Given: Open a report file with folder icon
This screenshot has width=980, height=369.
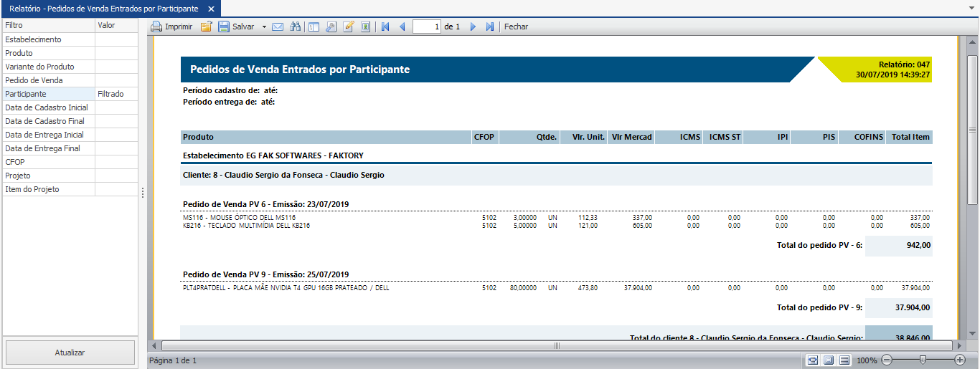Looking at the screenshot, I should pos(206,27).
